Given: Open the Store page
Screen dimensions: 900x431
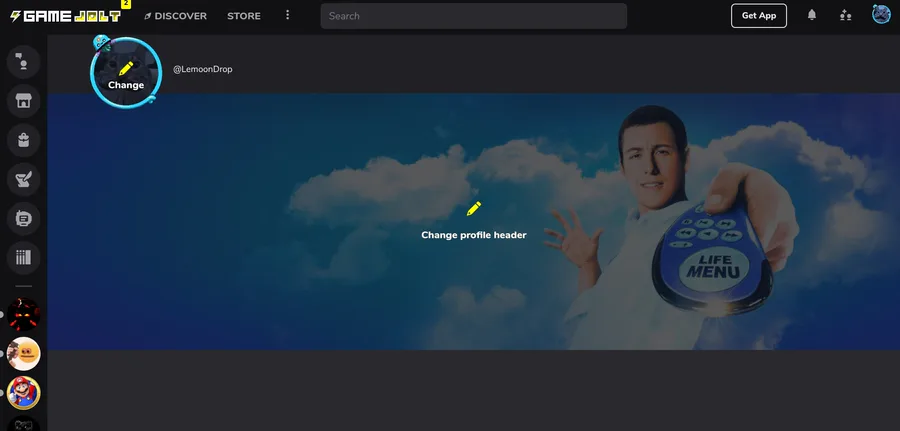Looking at the screenshot, I should click(244, 16).
